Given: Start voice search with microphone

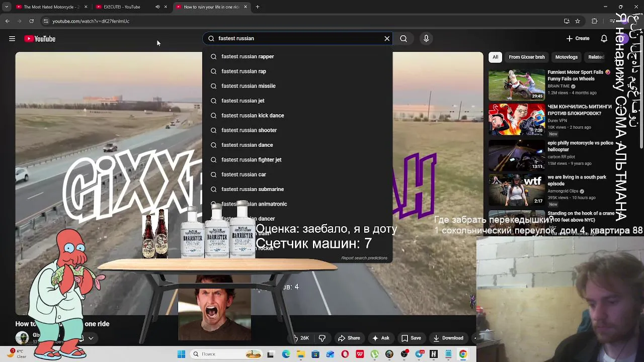Looking at the screenshot, I should [x=426, y=38].
